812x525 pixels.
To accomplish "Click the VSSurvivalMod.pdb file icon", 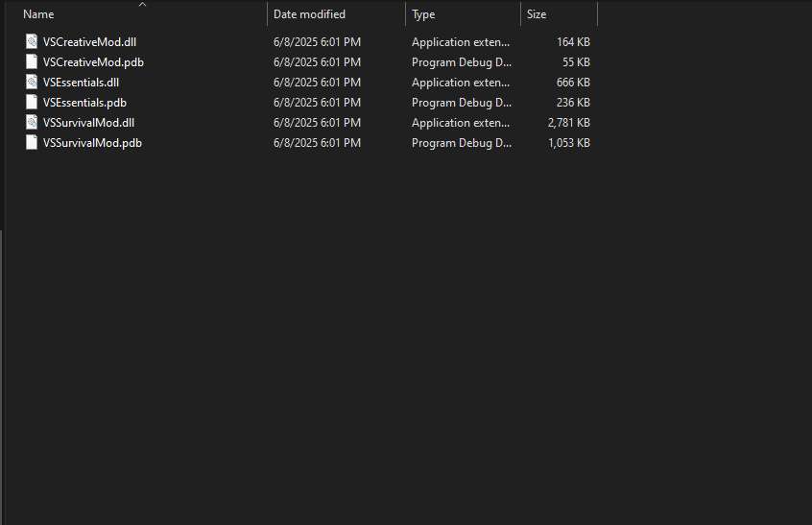I will 32,143.
